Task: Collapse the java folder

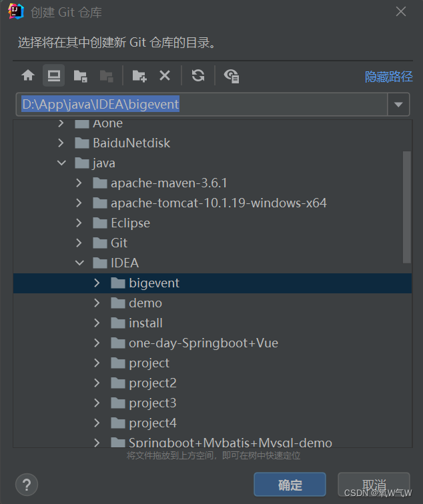Action: 61,163
